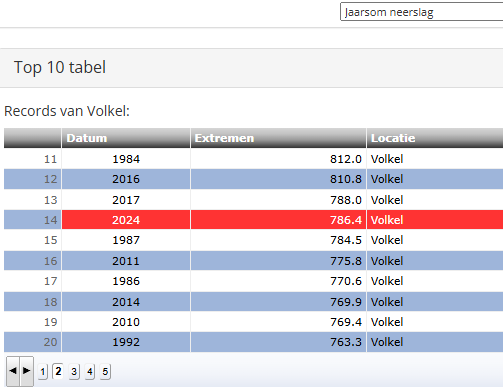Jump to page 3 of records
This screenshot has width=503, height=387.
click(x=74, y=371)
